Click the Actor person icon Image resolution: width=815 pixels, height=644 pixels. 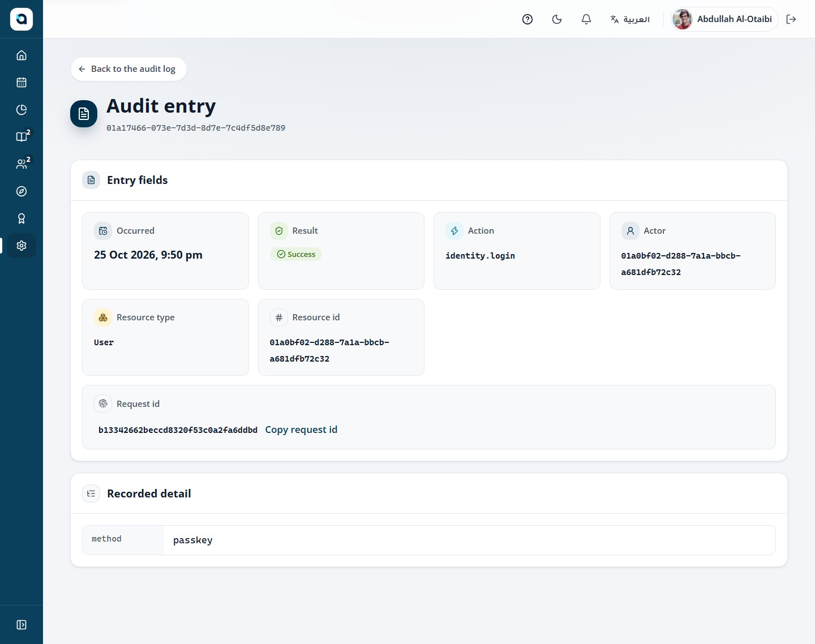[630, 231]
